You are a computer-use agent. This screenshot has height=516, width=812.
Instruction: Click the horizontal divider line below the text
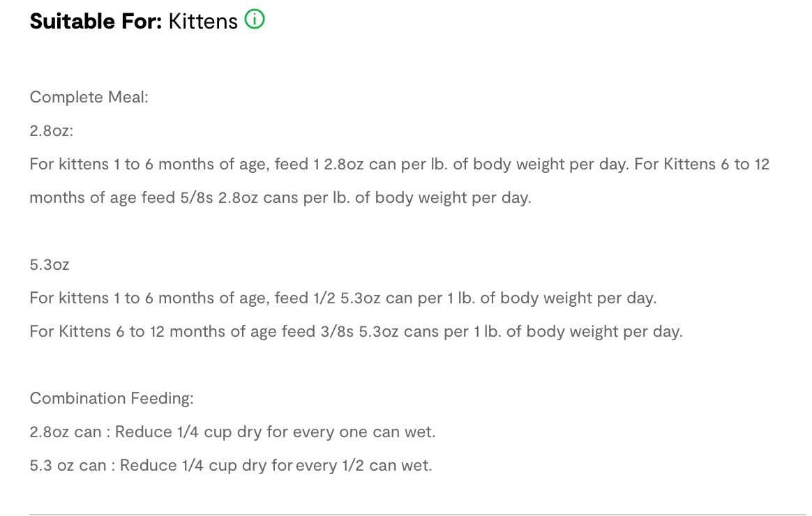417,515
